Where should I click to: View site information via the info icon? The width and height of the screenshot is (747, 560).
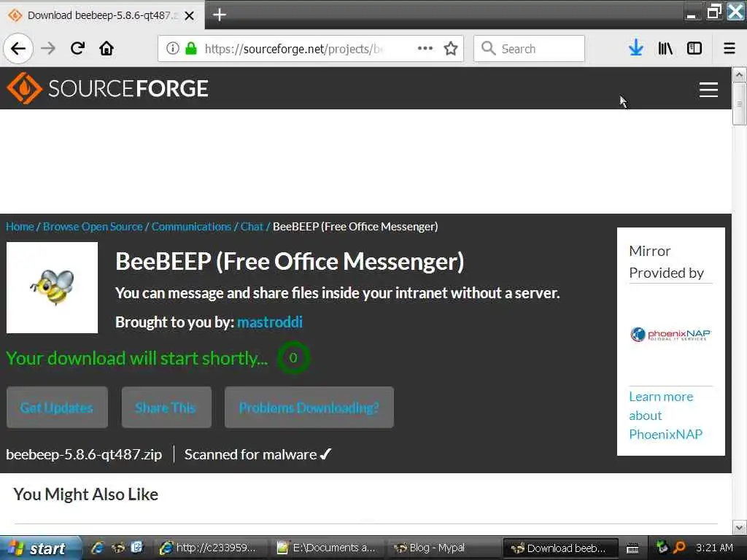(172, 49)
